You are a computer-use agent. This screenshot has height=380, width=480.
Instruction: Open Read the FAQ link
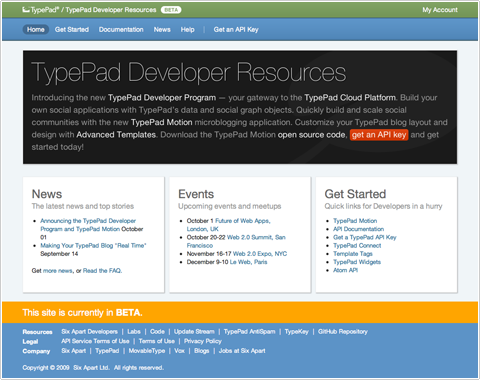102,271
